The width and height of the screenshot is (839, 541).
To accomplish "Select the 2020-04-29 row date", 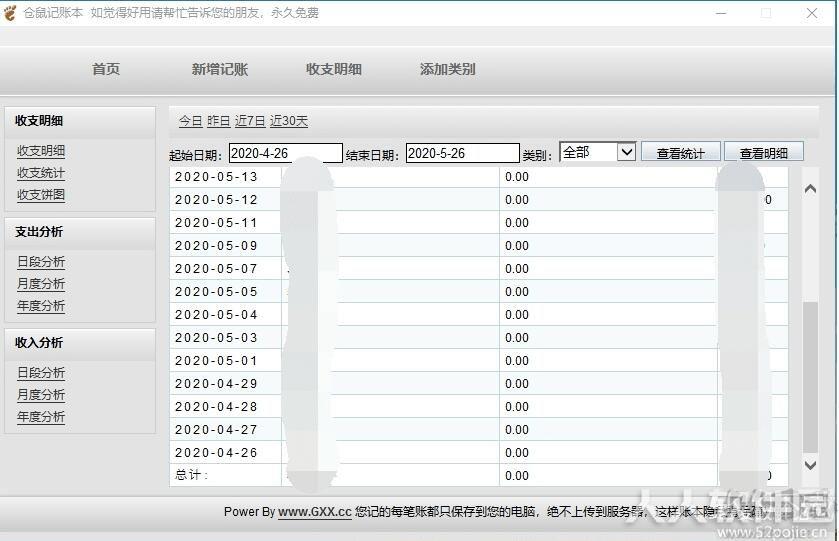I will [x=216, y=384].
